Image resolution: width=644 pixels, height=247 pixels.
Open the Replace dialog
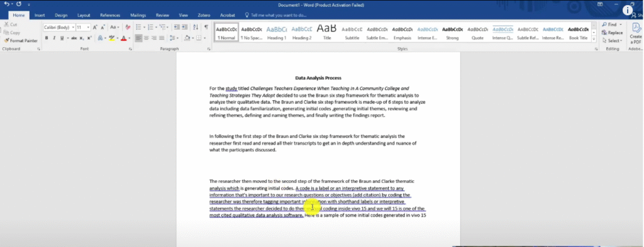[612, 33]
